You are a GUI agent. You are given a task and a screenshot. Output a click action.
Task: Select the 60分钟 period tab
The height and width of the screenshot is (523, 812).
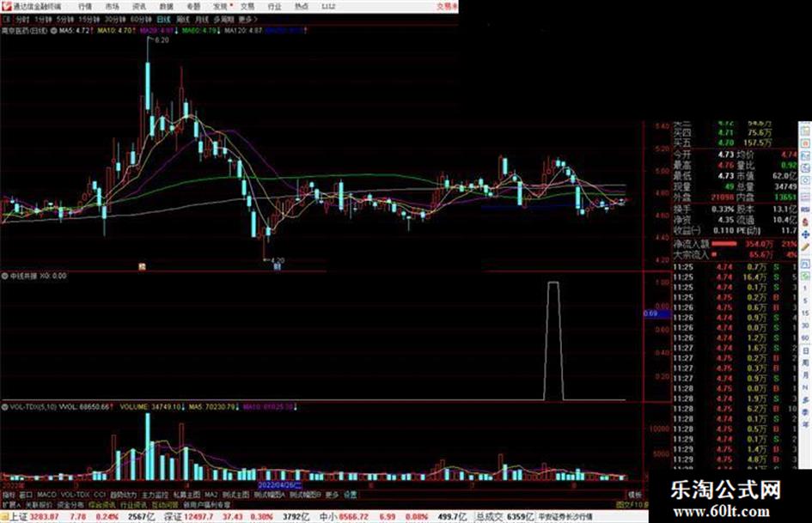tap(141, 19)
